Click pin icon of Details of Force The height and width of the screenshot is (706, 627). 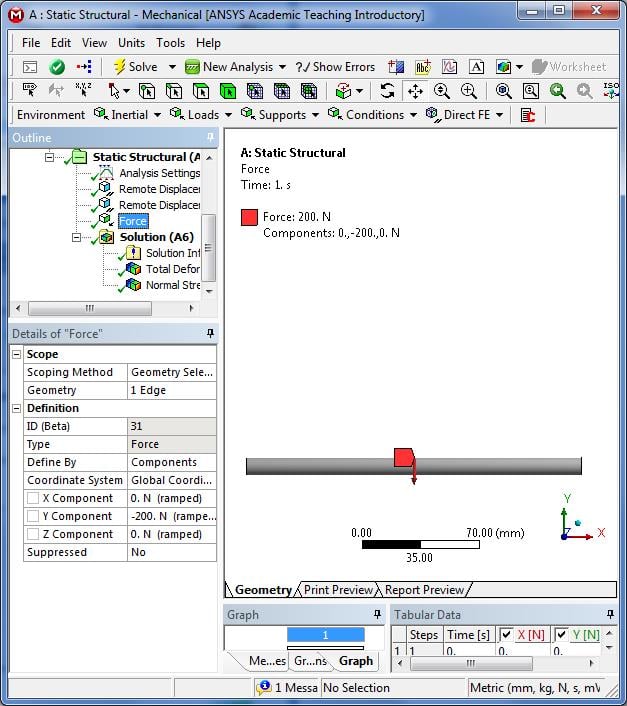point(210,333)
